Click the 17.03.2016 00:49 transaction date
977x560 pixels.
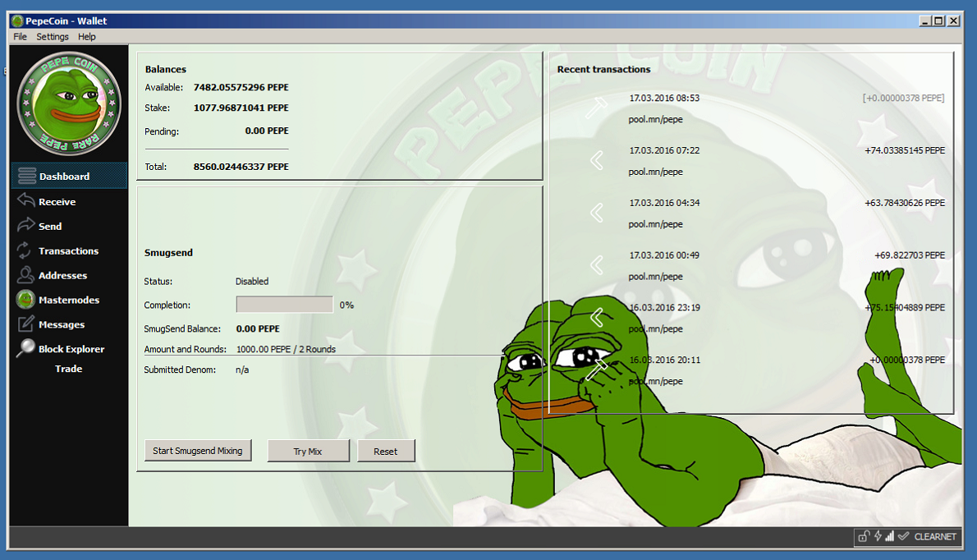[664, 255]
